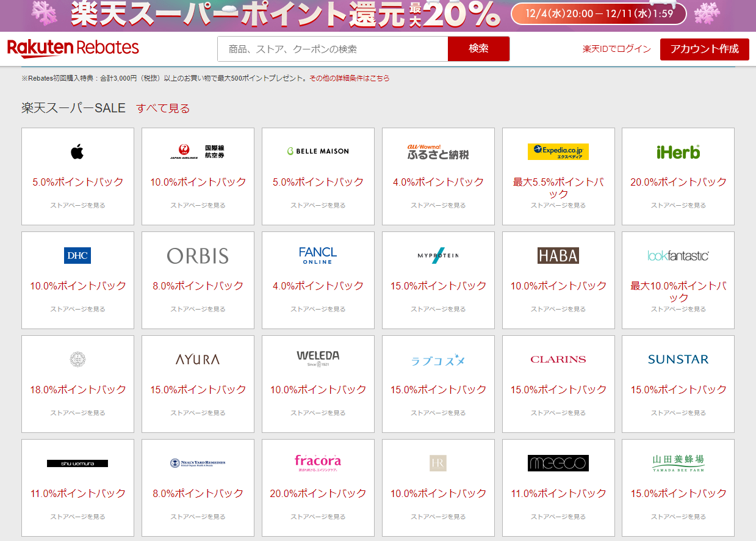Select 15.0%ポイントバック on the SUNSTAR card

tap(679, 390)
